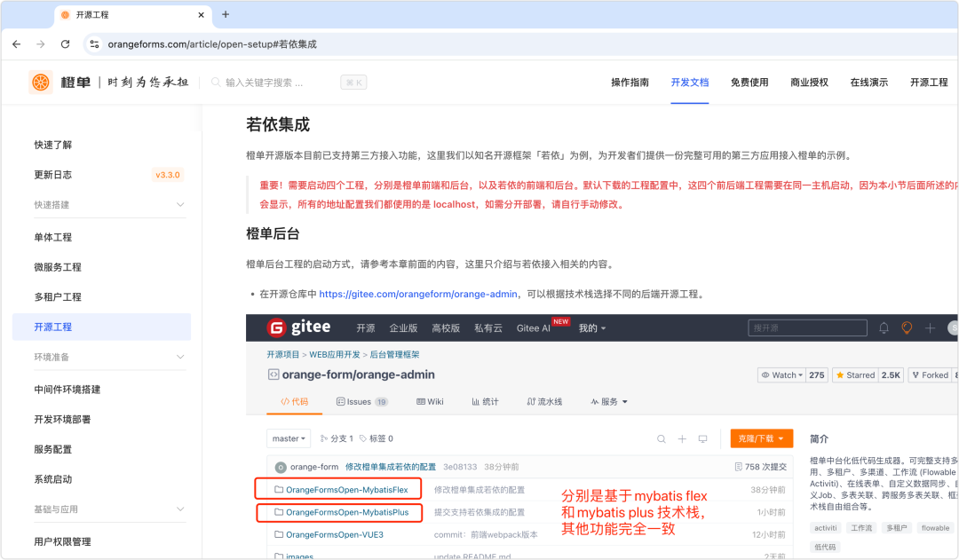Click 开源项目 breadcrumb link
Image resolution: width=959 pixels, height=560 pixels.
[x=283, y=355]
